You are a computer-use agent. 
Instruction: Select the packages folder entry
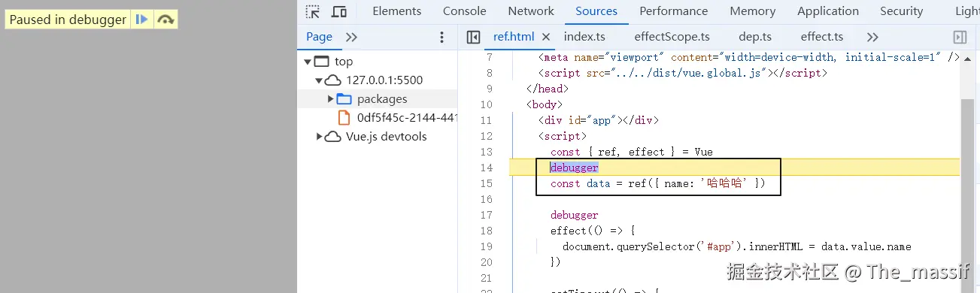[382, 99]
